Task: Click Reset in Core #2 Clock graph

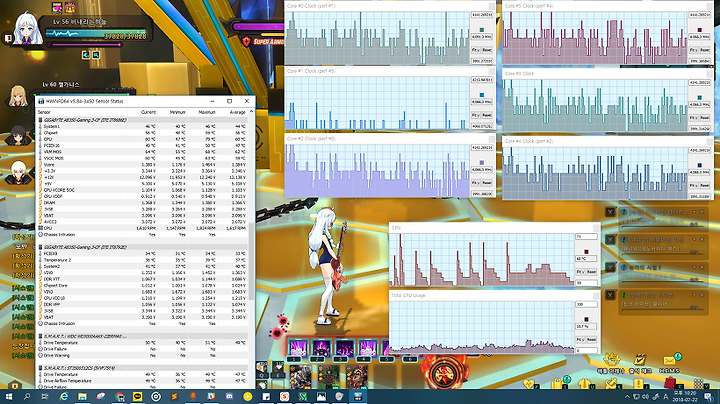Action: [487, 182]
